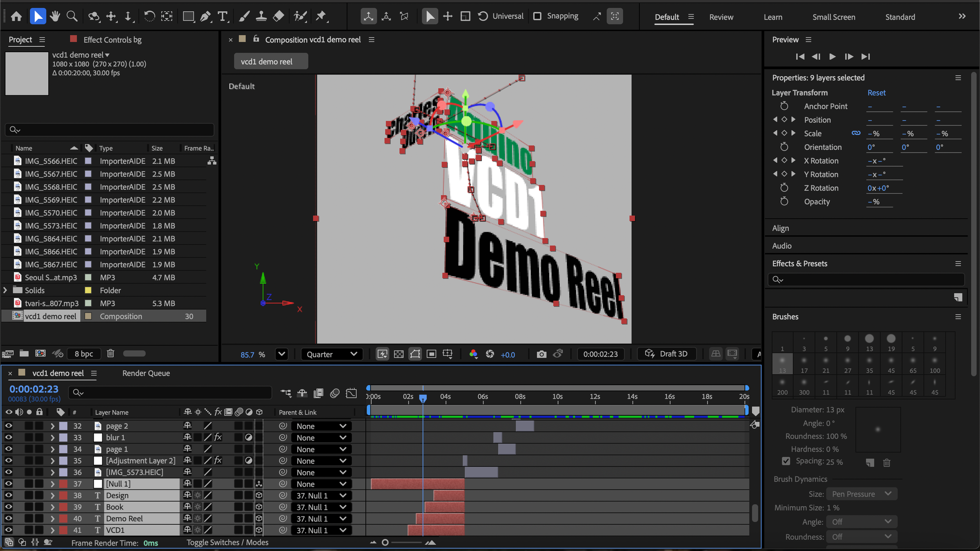Uncheck brush Spacing checkbox
980x551 pixels.
click(x=786, y=461)
